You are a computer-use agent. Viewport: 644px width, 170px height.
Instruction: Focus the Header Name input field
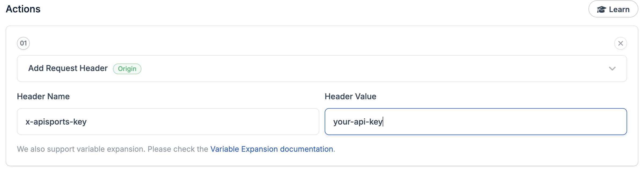click(x=168, y=122)
